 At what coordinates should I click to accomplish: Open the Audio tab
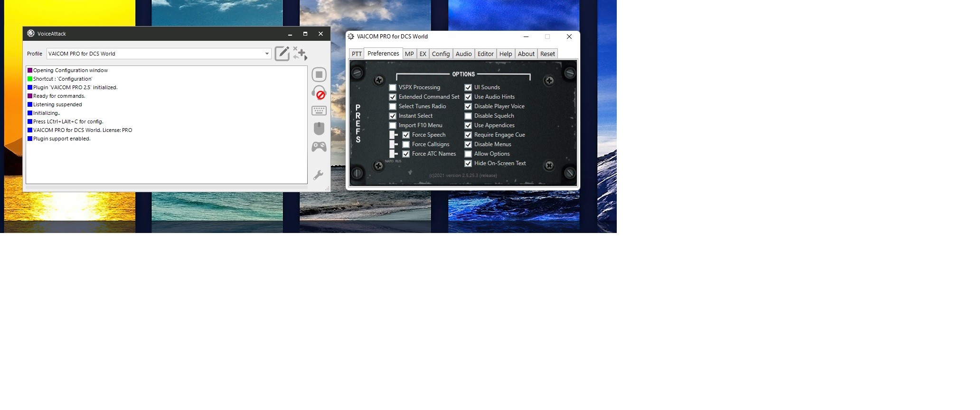[x=463, y=54]
